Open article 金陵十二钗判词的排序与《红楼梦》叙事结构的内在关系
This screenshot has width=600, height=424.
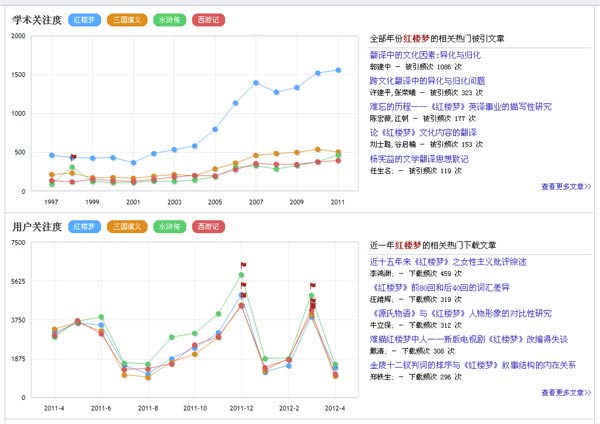[473, 365]
